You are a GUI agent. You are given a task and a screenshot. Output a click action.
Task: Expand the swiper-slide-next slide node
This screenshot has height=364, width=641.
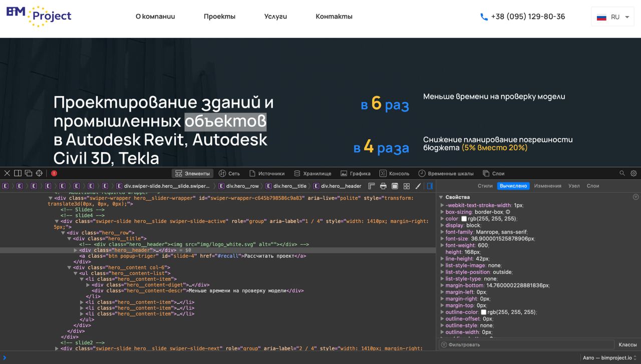(57, 348)
